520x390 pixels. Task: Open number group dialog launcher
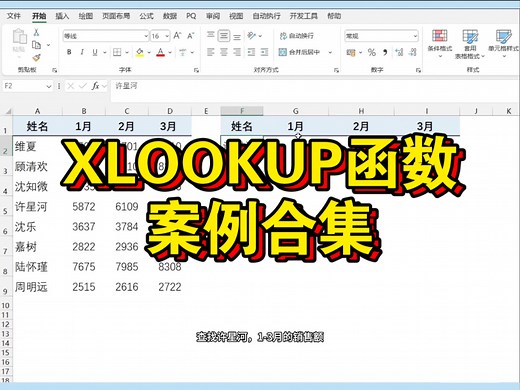[418, 70]
